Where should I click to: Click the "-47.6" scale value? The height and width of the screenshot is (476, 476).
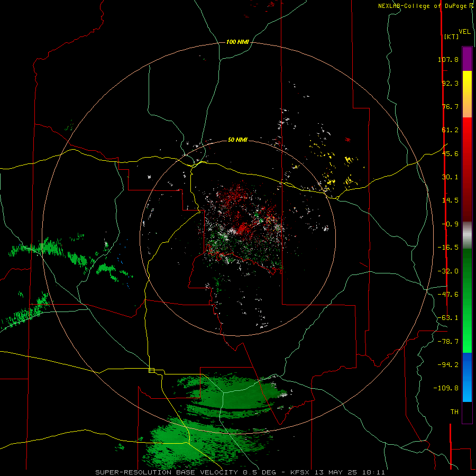tap(448, 295)
